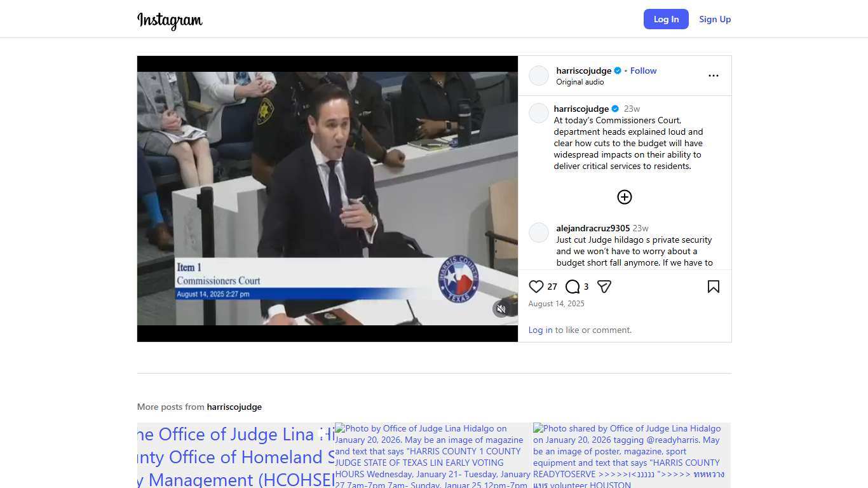The width and height of the screenshot is (868, 488).
Task: Expand more comments with plus circle
Action: [624, 197]
